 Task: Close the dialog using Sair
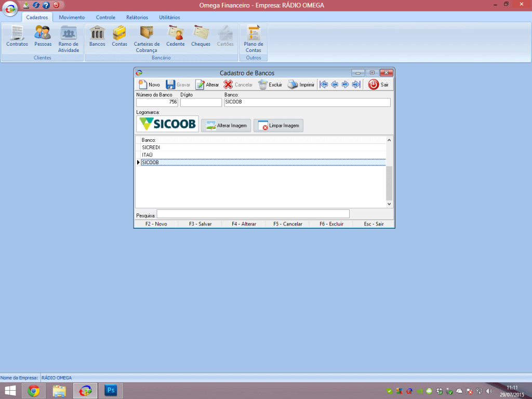tap(379, 85)
